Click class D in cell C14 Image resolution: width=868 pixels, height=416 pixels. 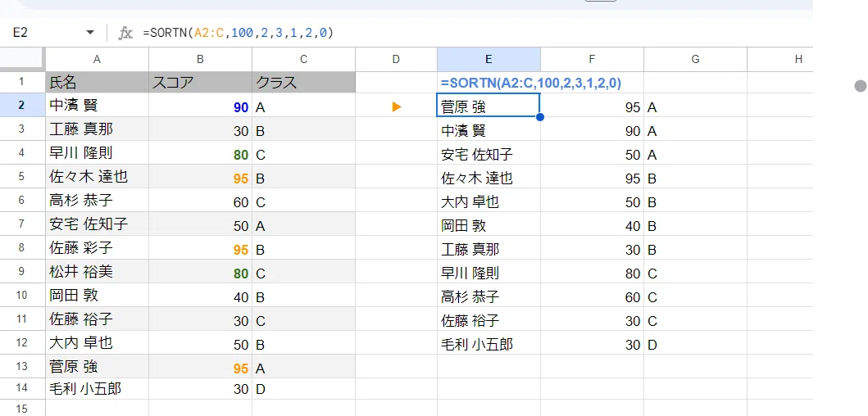coord(303,390)
